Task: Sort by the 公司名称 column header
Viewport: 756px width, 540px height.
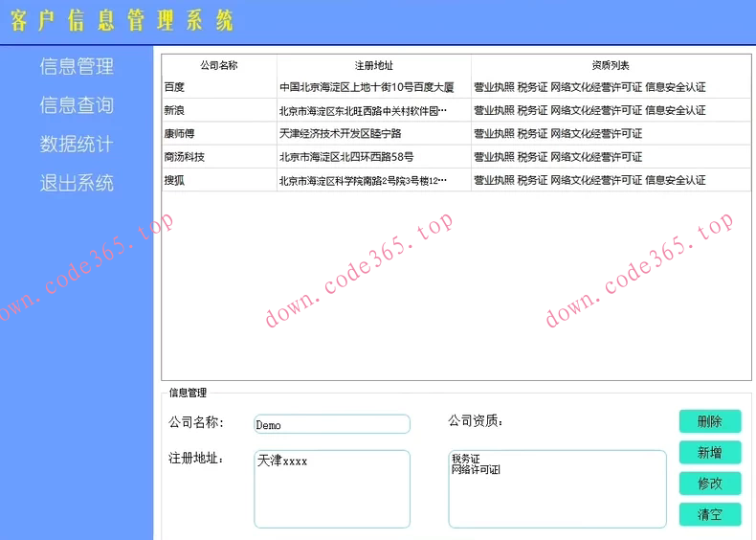Action: (219, 65)
